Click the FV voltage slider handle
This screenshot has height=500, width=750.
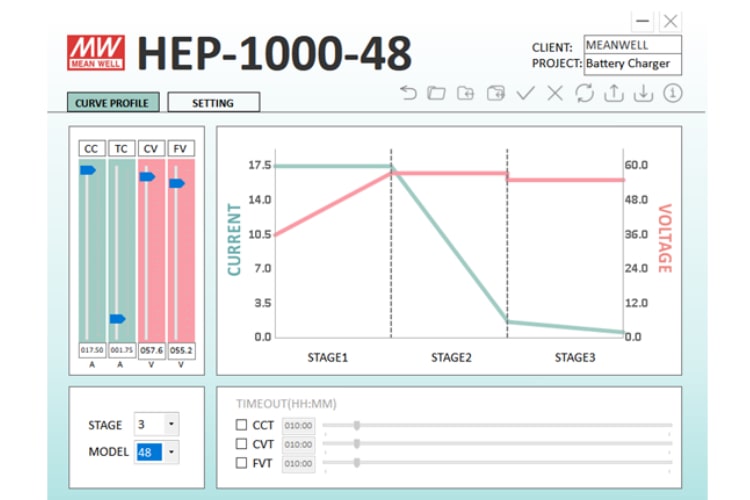point(177,183)
